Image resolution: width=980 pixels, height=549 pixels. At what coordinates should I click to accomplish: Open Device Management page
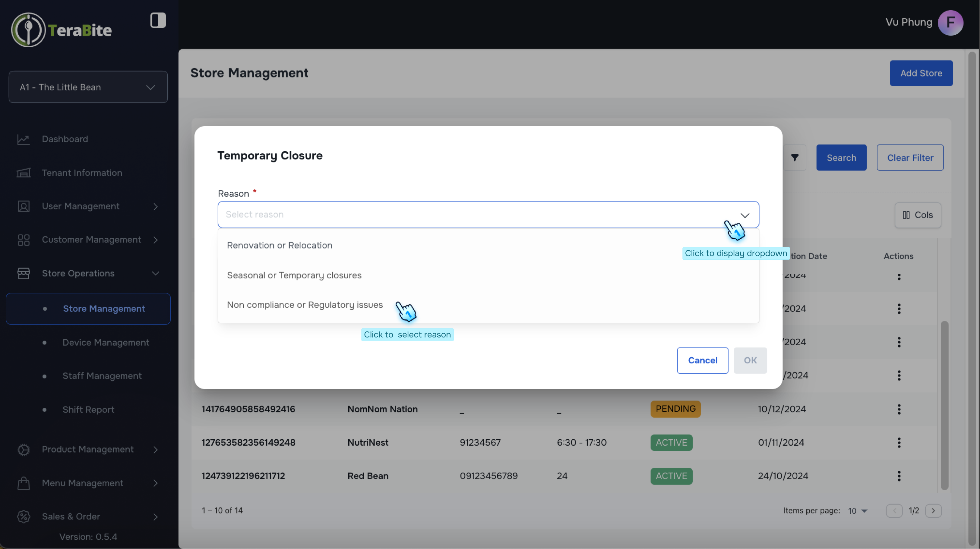106,342
